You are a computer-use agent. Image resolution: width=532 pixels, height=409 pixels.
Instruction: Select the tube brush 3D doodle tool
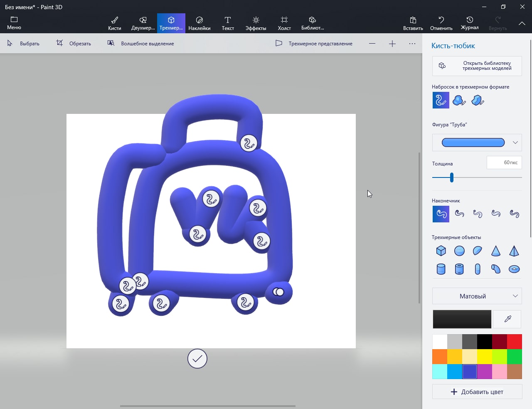click(x=441, y=100)
